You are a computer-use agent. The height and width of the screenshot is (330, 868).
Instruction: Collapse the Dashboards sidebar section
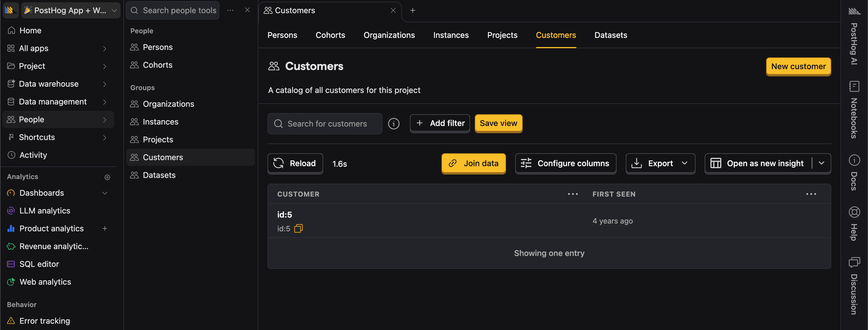pos(105,193)
